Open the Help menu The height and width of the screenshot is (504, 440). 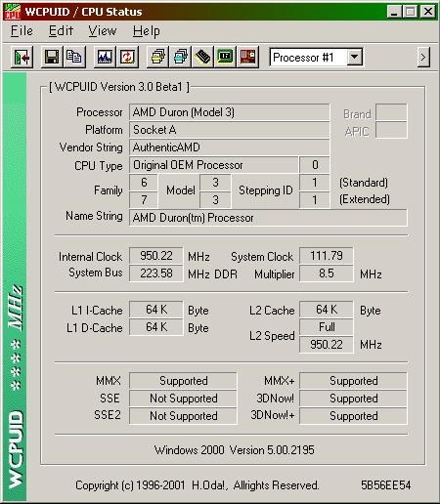[x=147, y=31]
